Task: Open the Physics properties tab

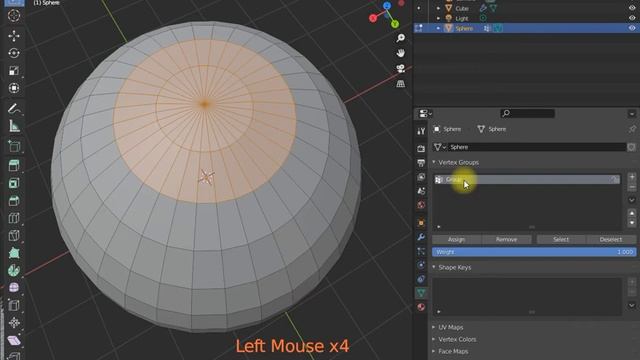Action: (421, 265)
